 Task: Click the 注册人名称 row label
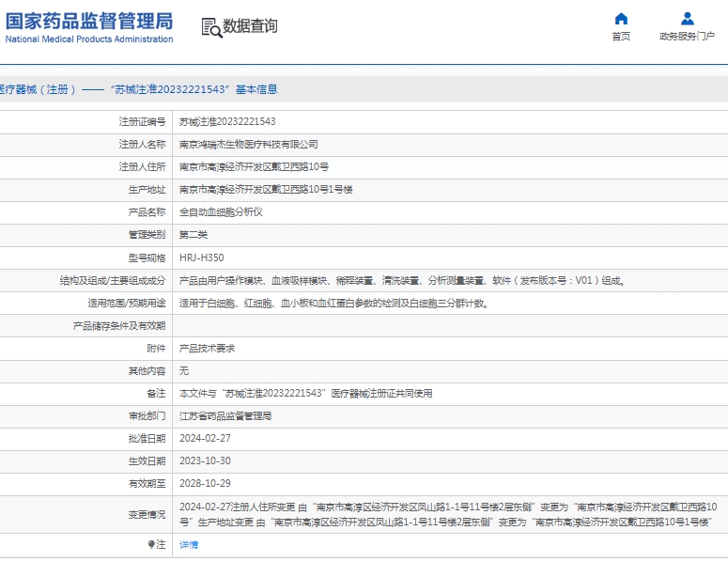click(x=142, y=145)
